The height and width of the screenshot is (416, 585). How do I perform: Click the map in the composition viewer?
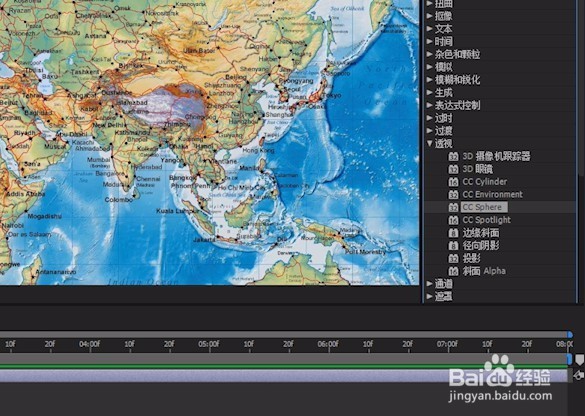click(210, 142)
